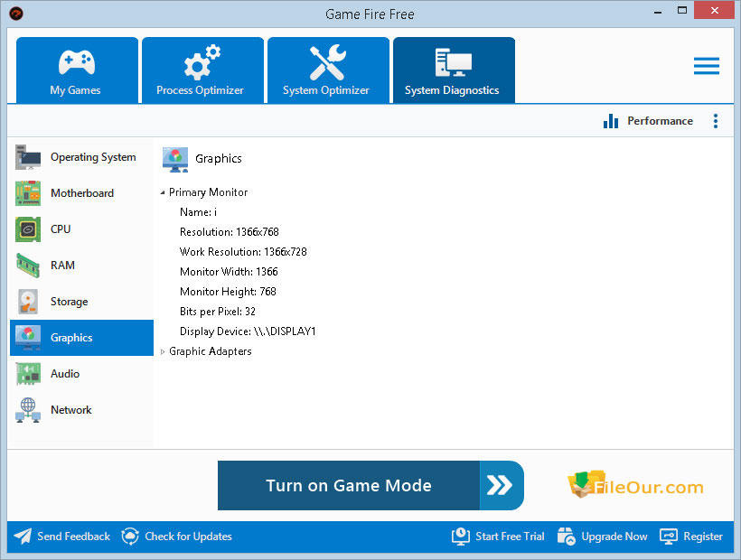741x560 pixels.
Task: Click the 'Monitor Width: 1366' row
Action: coord(229,272)
